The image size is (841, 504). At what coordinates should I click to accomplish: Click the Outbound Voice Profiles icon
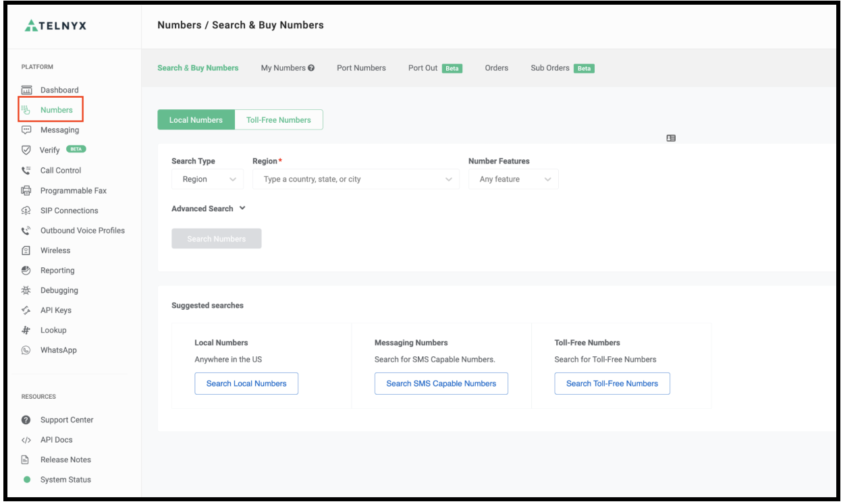[x=27, y=230]
